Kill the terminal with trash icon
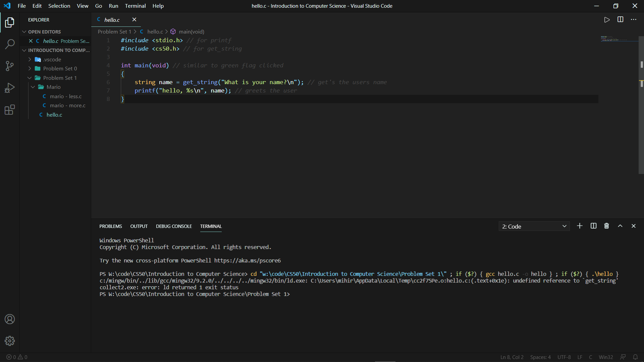The width and height of the screenshot is (644, 362). [606, 226]
